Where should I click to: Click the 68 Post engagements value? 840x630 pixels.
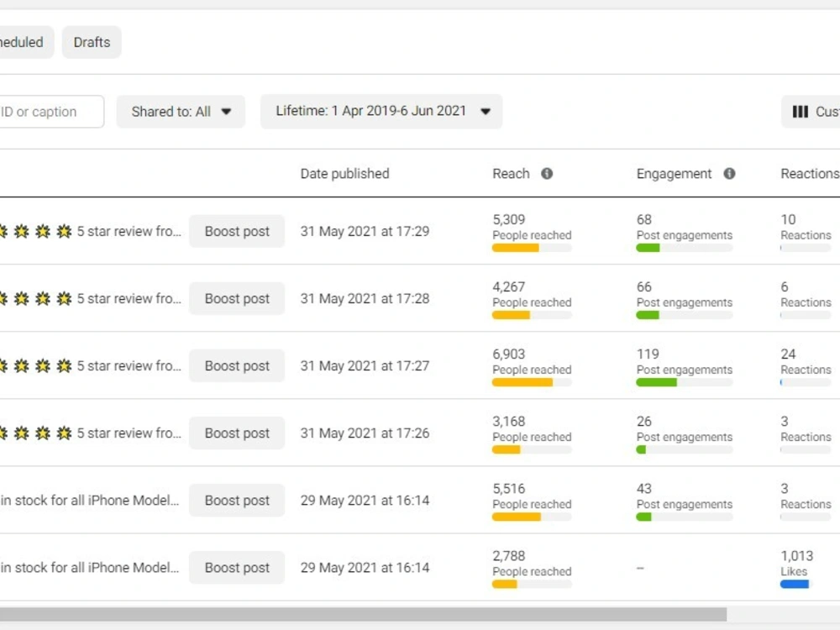tap(644, 219)
